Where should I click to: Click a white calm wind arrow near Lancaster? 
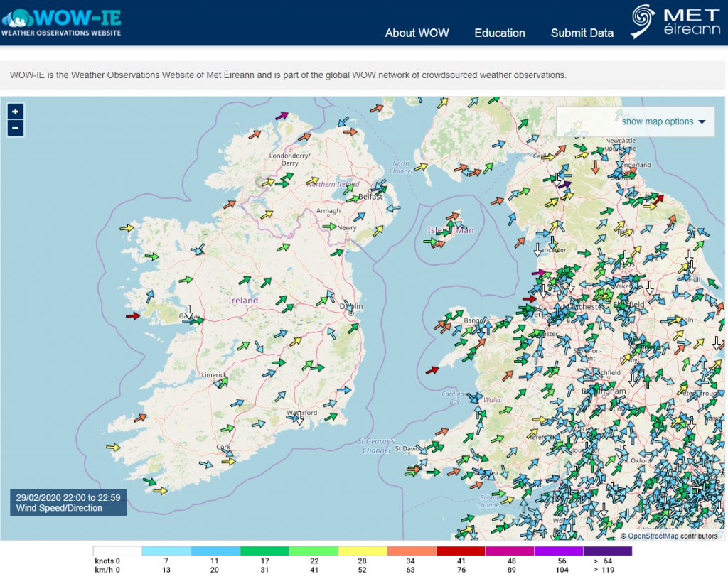click(537, 249)
